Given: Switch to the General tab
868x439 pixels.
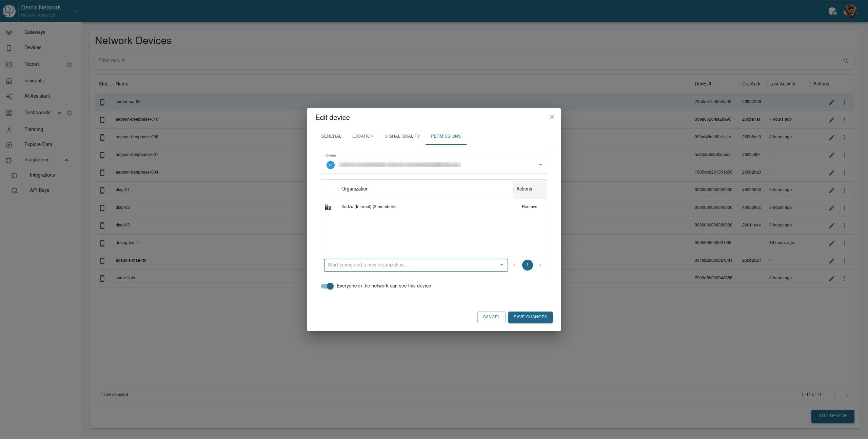Looking at the screenshot, I should tap(331, 136).
